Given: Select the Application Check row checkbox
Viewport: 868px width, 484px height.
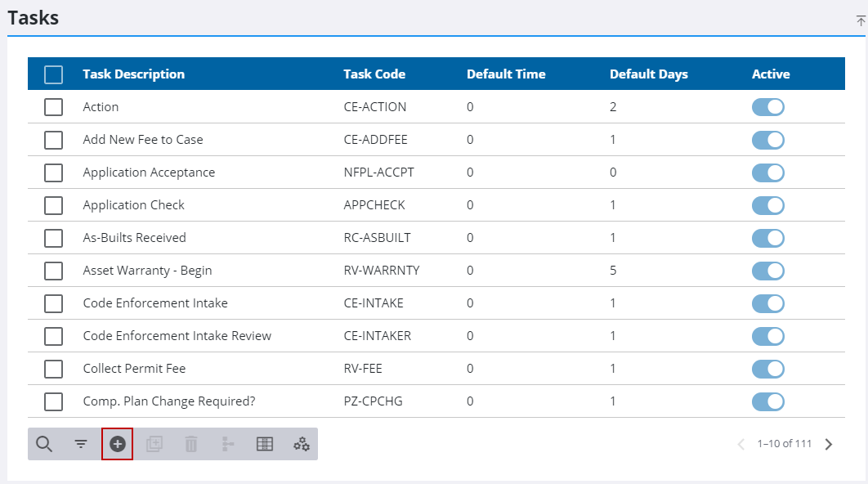Looking at the screenshot, I should click(53, 205).
